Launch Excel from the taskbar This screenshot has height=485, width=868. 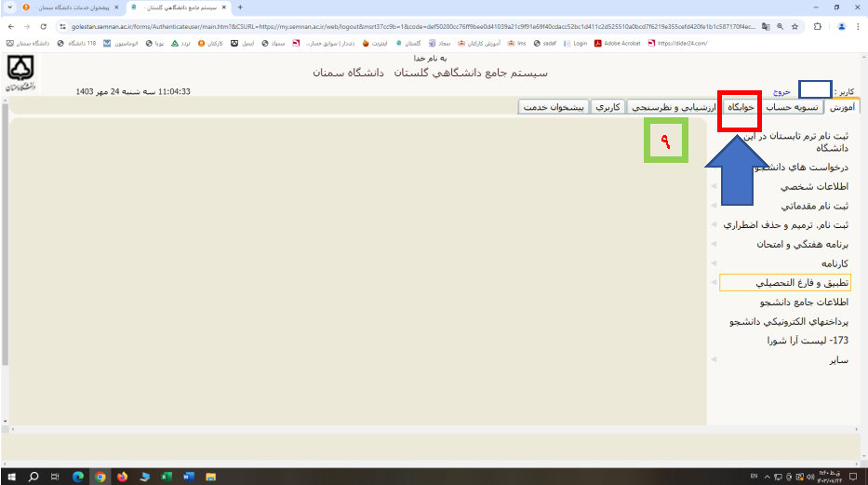coord(167,477)
